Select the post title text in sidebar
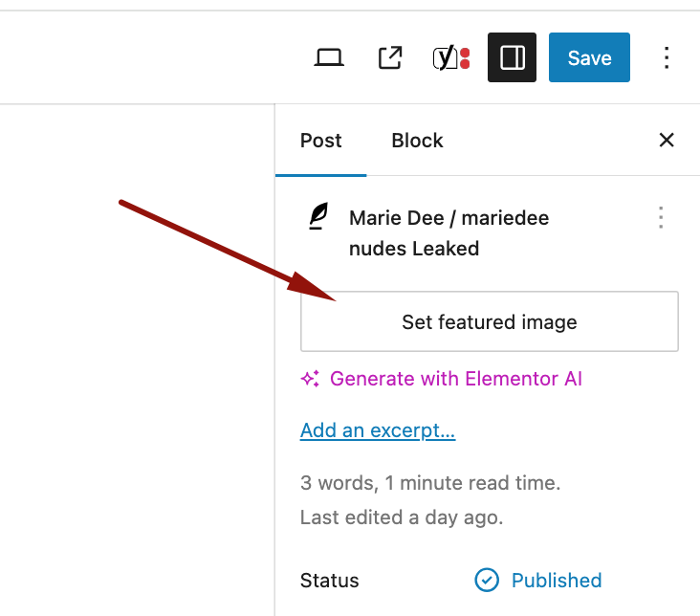This screenshot has height=616, width=700. pyautogui.click(x=448, y=233)
